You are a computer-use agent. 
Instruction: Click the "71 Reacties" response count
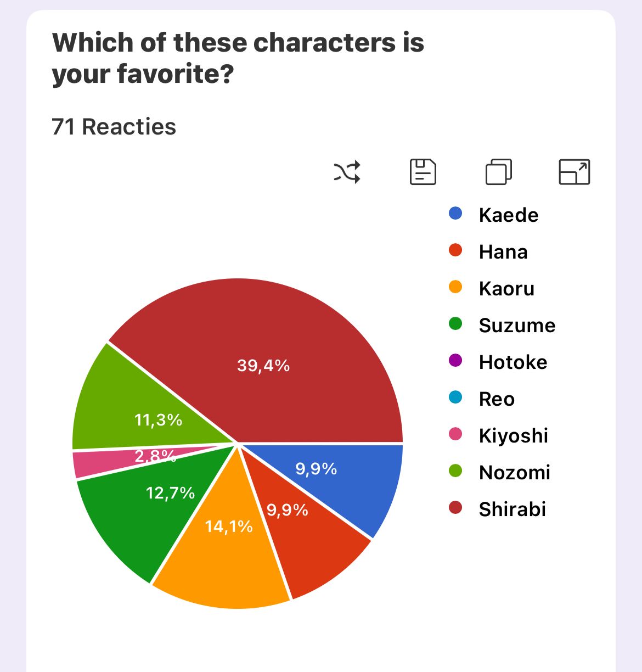[x=114, y=127]
